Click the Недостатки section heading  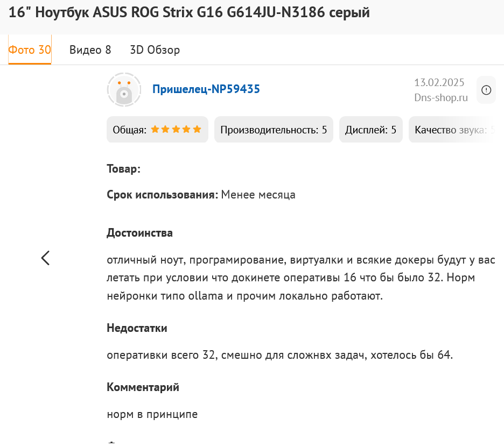[x=137, y=328]
